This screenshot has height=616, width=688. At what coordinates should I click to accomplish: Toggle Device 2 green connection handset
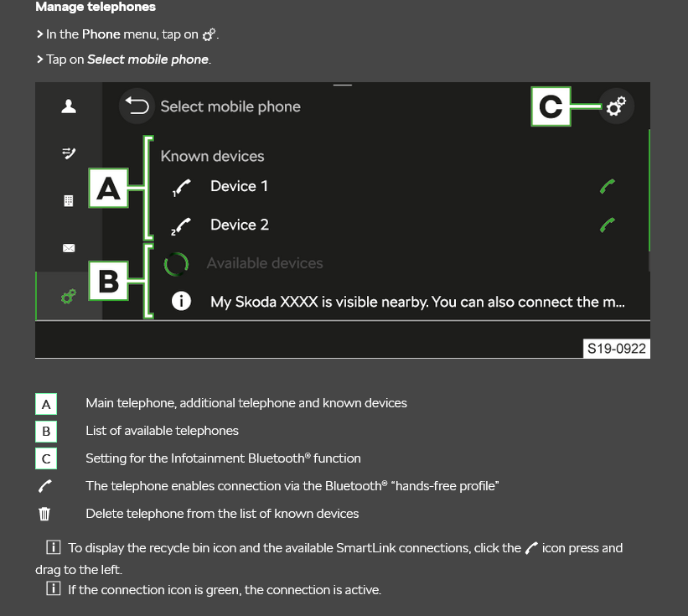coord(608,225)
